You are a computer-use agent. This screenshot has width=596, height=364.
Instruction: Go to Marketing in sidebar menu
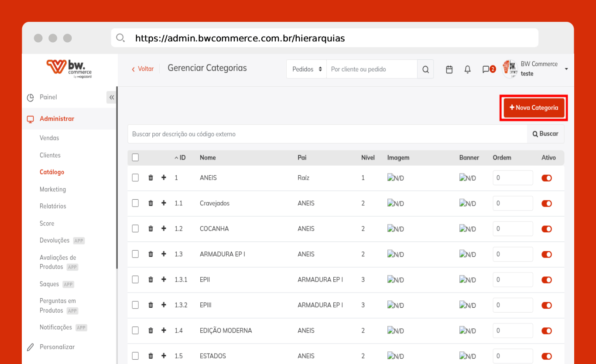tap(53, 189)
